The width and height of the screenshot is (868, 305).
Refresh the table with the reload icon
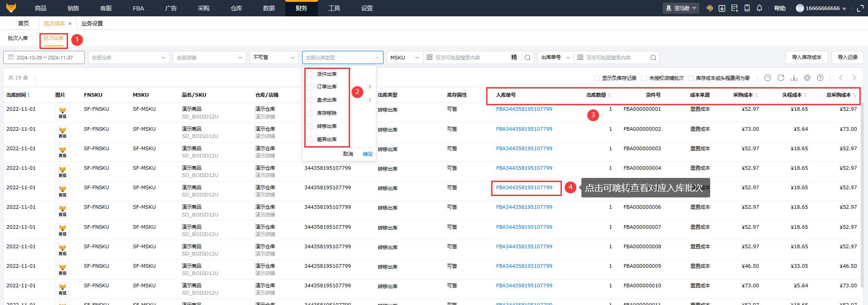780,78
